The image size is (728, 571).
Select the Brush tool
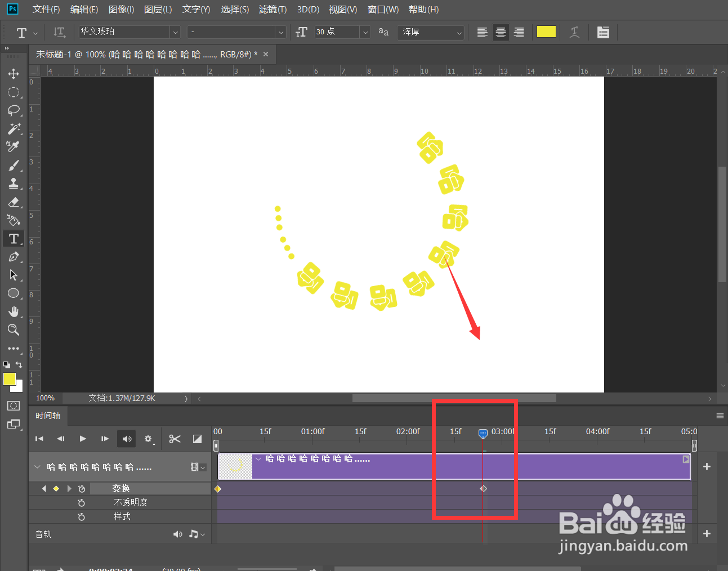pos(14,166)
